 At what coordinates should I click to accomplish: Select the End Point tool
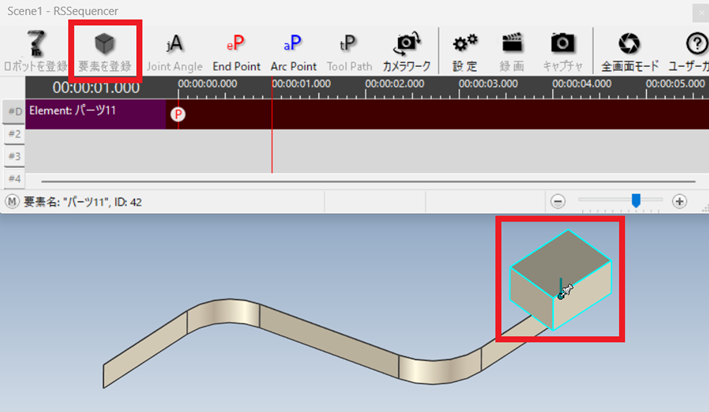pyautogui.click(x=236, y=51)
